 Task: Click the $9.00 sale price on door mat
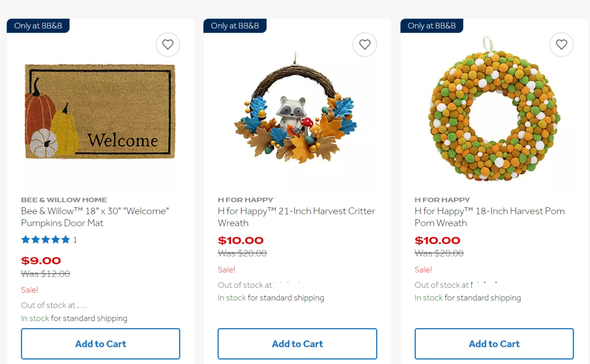pyautogui.click(x=41, y=261)
